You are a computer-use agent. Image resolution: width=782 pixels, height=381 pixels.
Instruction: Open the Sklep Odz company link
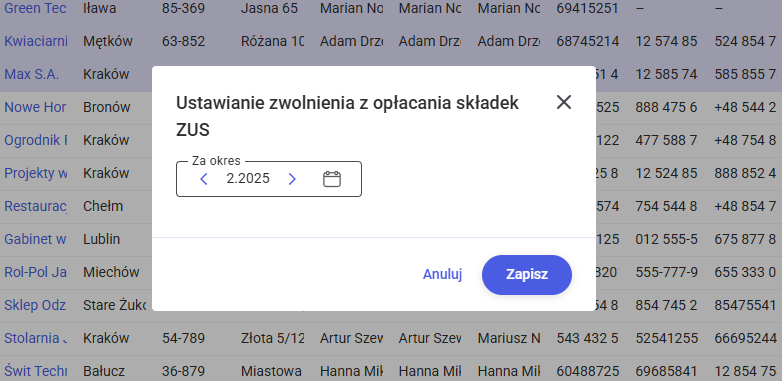(x=35, y=305)
